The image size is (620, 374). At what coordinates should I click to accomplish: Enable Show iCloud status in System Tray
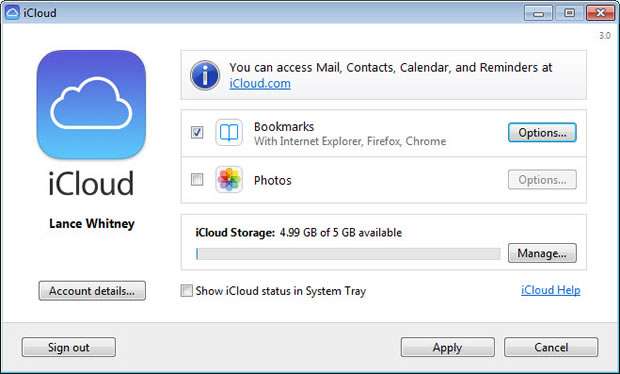click(187, 291)
